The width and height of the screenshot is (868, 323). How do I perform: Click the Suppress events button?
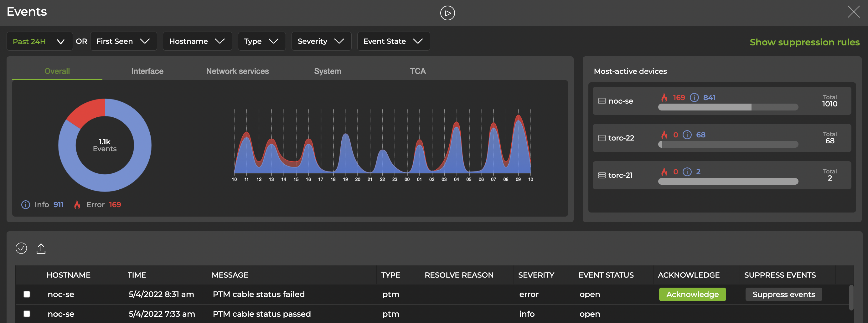point(784,295)
